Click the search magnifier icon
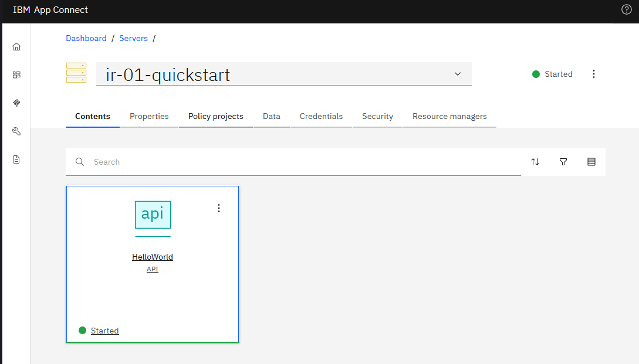Image resolution: width=639 pixels, height=364 pixels. coord(80,162)
